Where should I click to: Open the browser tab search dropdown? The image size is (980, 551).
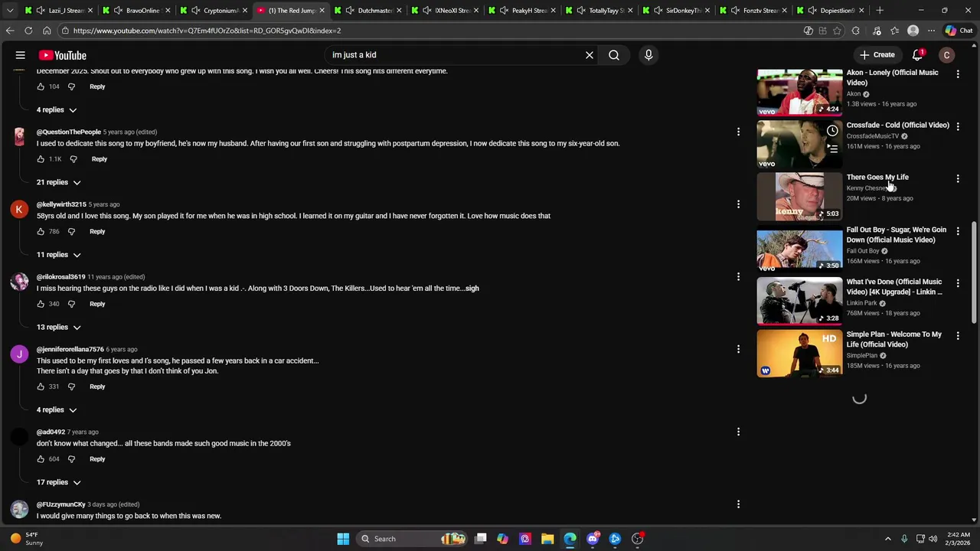point(10,11)
